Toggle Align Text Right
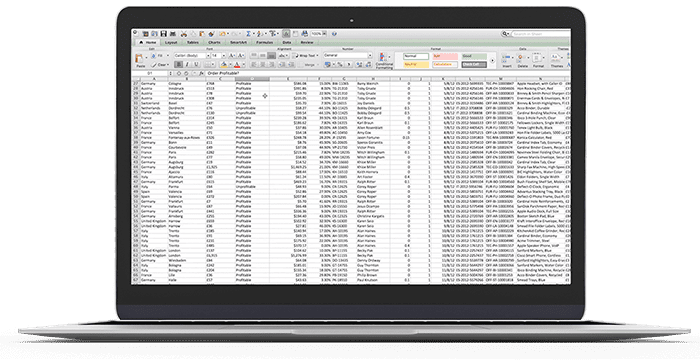 [x=272, y=65]
